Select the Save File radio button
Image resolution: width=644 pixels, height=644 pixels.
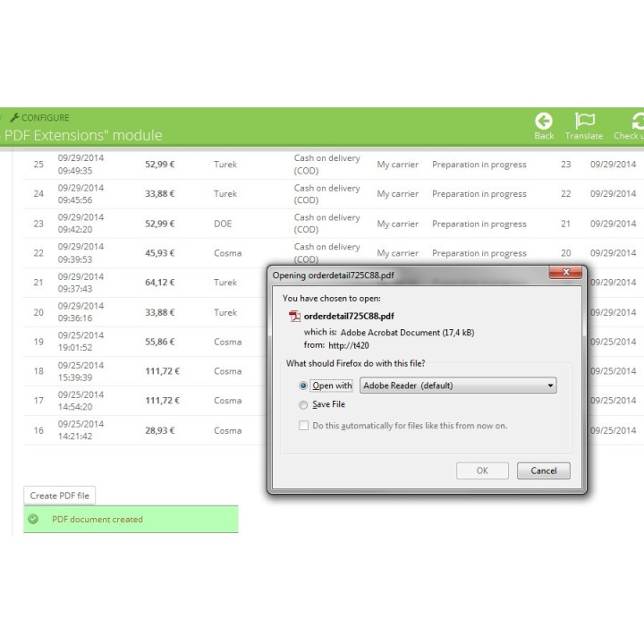(x=303, y=405)
